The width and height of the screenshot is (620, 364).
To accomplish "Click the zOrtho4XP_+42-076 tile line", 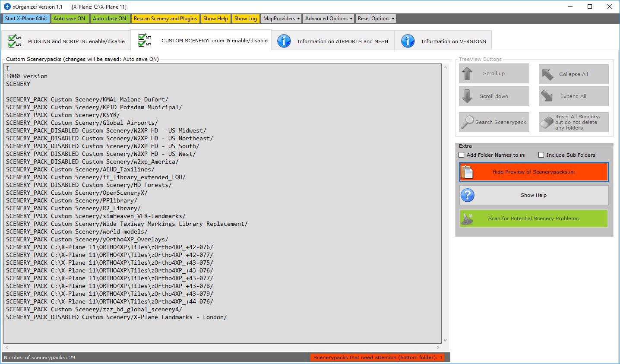I will [110, 247].
